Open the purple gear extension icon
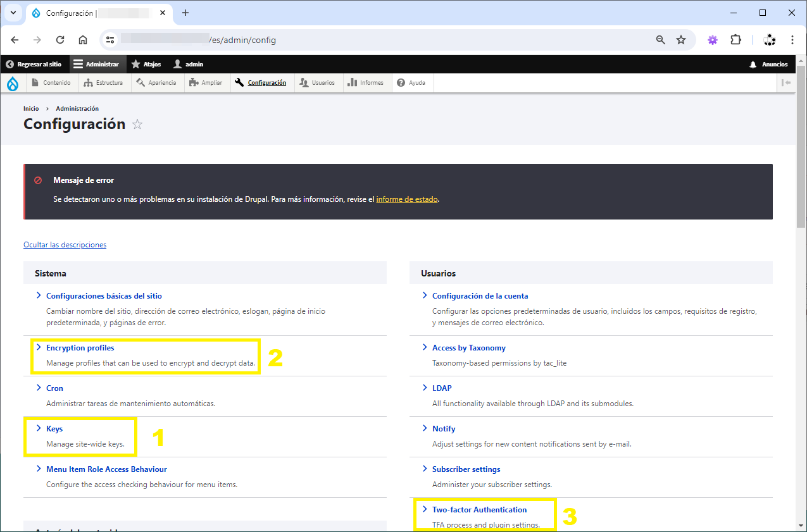This screenshot has width=807, height=532. coord(713,40)
